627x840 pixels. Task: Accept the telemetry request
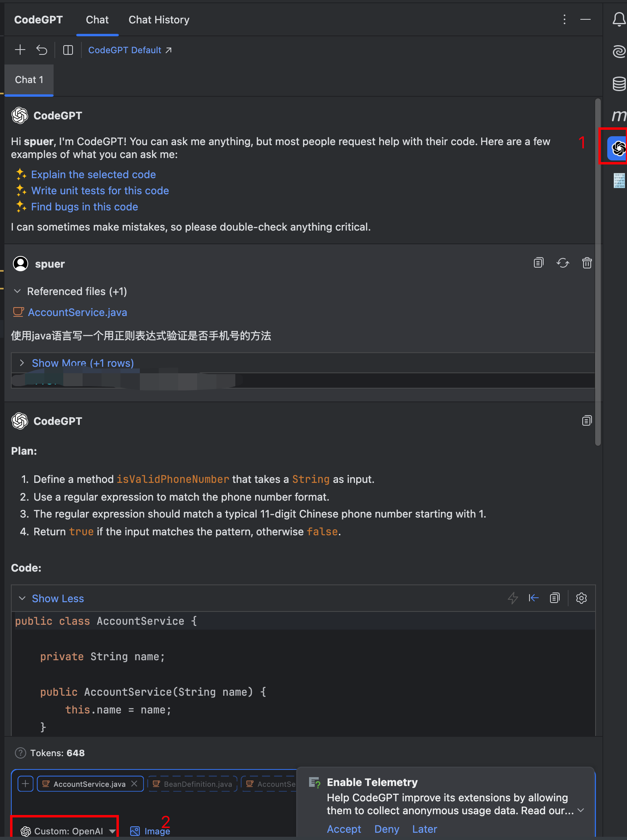344,829
